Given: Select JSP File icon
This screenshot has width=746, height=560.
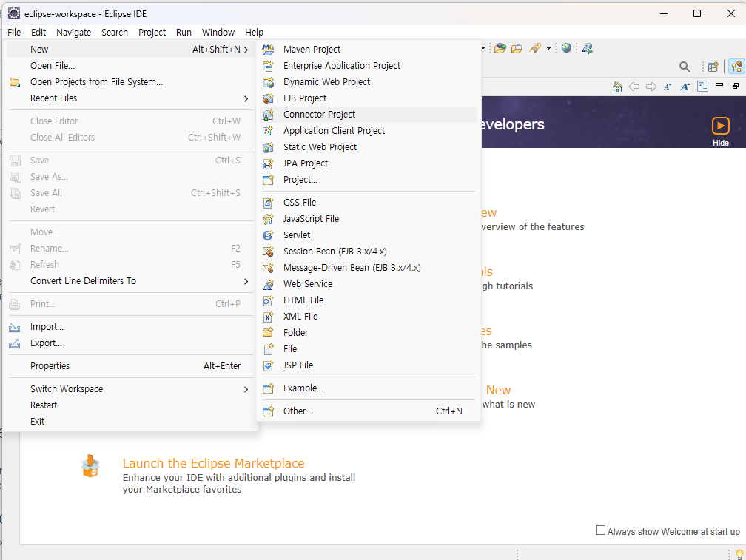Looking at the screenshot, I should pyautogui.click(x=269, y=365).
